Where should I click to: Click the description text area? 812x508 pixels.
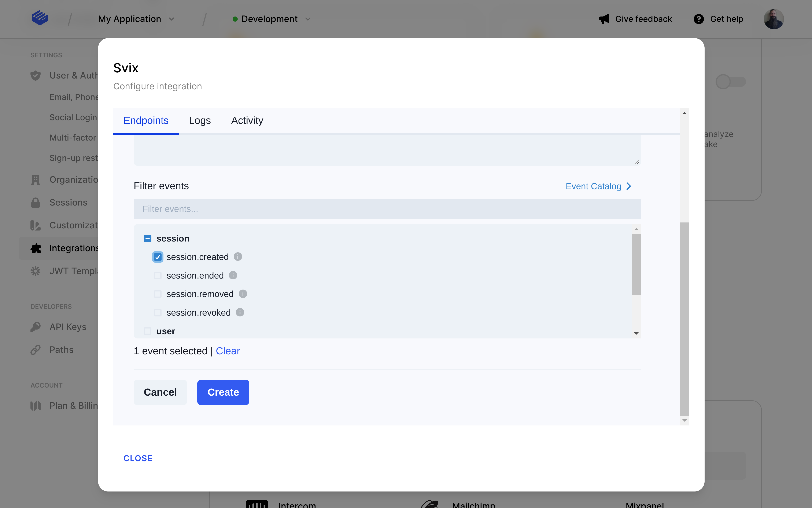point(387,150)
